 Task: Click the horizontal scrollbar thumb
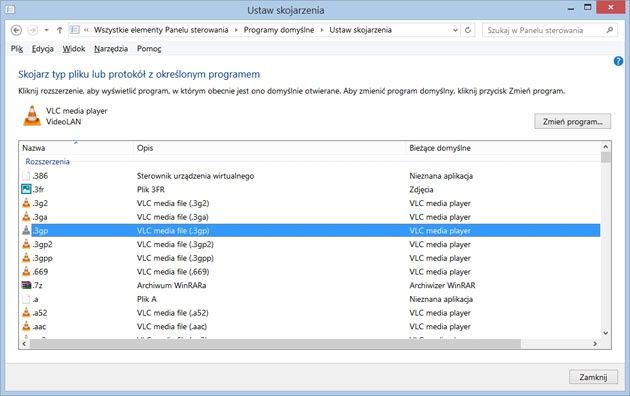[x=275, y=344]
